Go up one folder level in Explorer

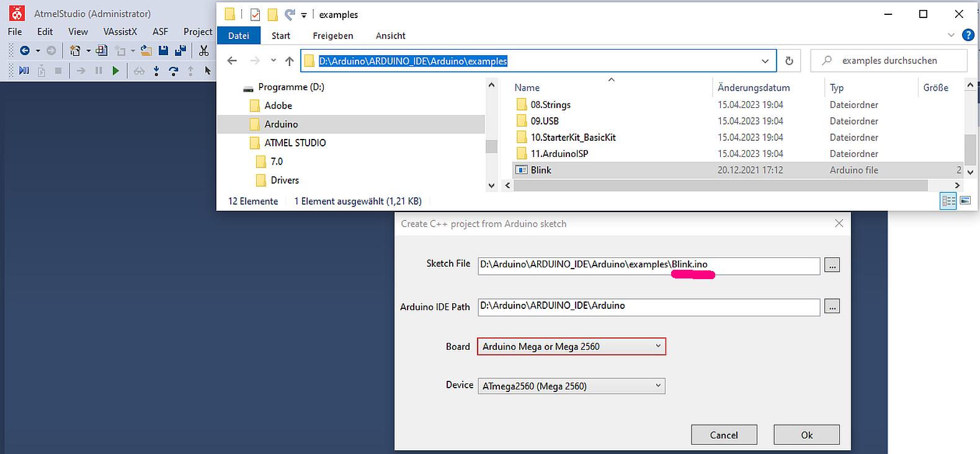tap(290, 61)
